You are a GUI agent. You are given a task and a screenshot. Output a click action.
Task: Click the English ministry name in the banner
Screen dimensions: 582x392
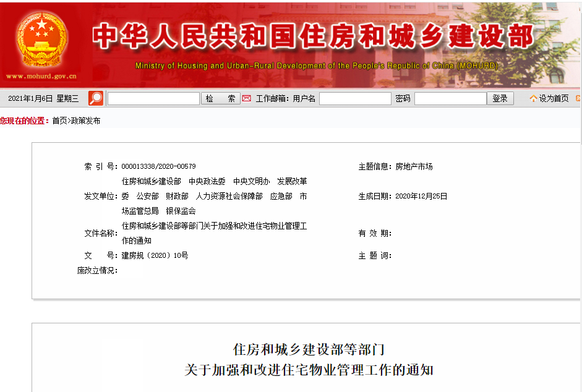click(x=317, y=66)
